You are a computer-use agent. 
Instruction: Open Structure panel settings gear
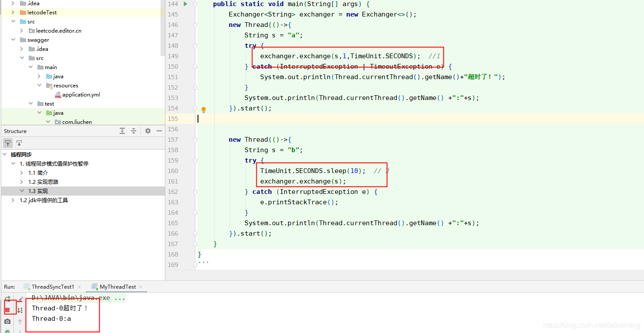(148, 131)
